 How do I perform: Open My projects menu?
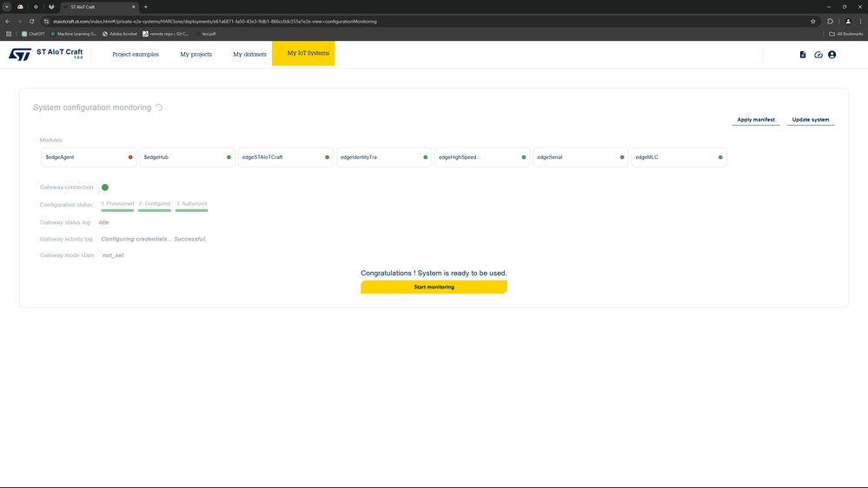196,54
